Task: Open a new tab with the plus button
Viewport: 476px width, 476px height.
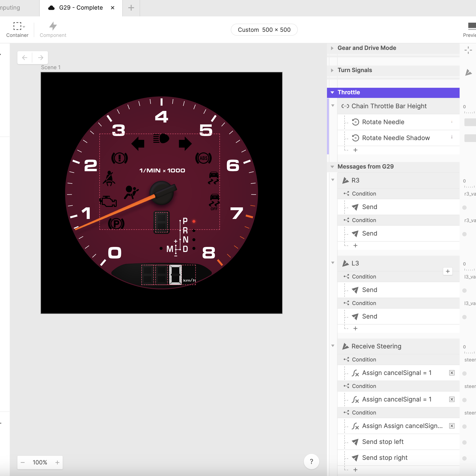Action: (131, 8)
